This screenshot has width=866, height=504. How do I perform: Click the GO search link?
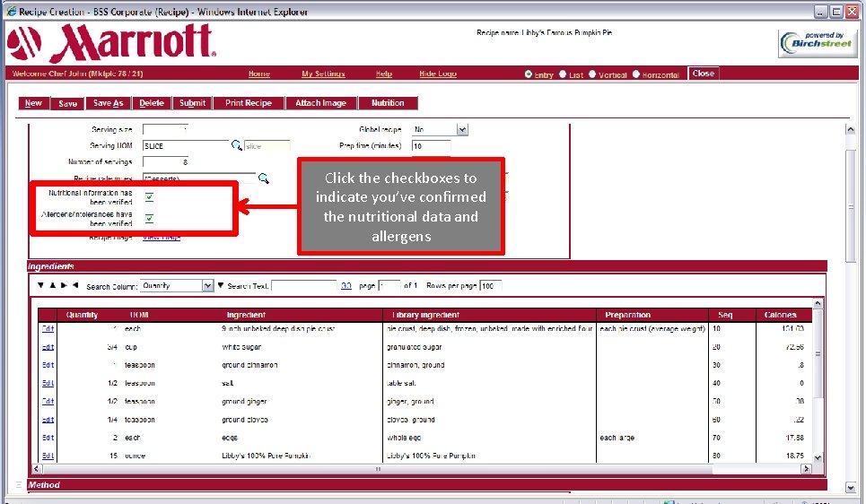346,286
